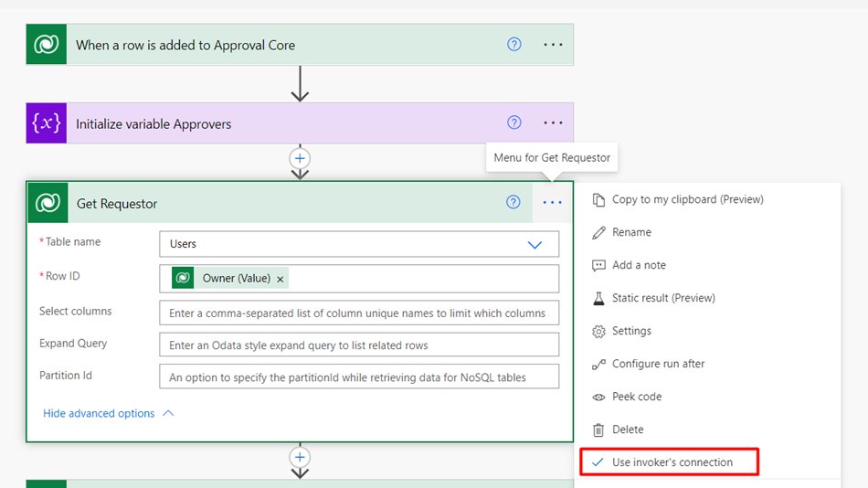
Task: Click the Owner (Value) dynamic token
Action: 229,278
